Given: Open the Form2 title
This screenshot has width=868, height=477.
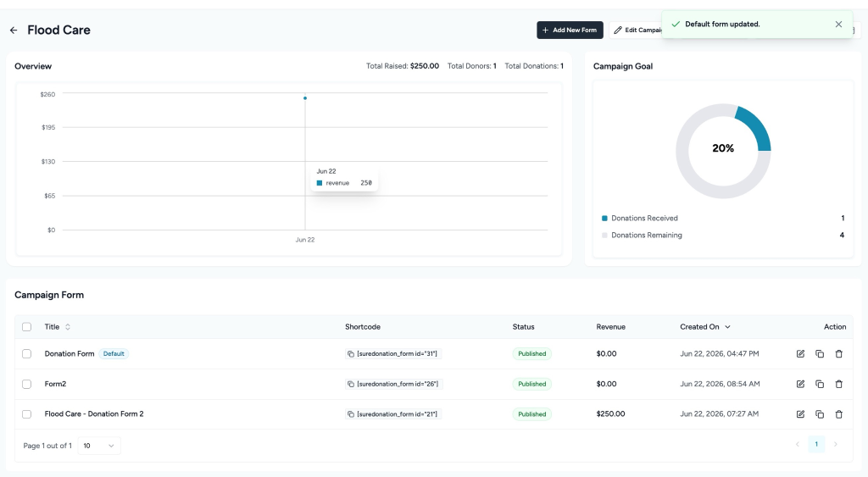Looking at the screenshot, I should click(55, 384).
